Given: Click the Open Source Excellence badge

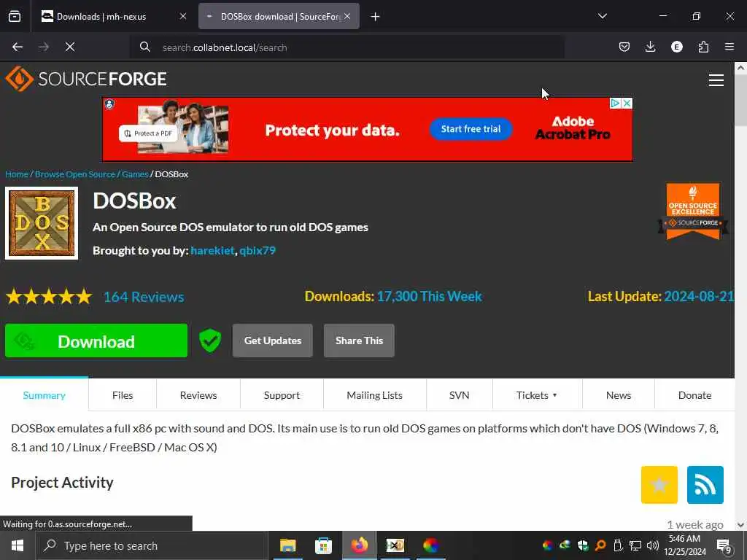Looking at the screenshot, I should tap(693, 211).
